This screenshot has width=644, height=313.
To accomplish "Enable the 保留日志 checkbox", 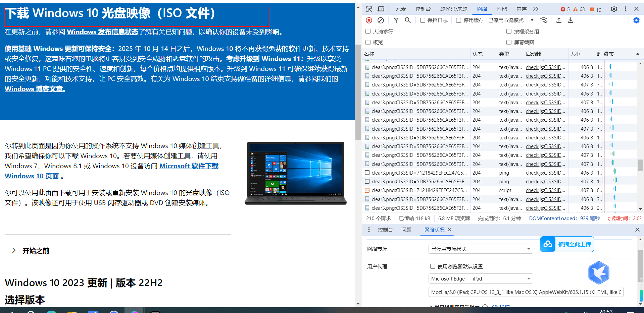I will [x=423, y=20].
